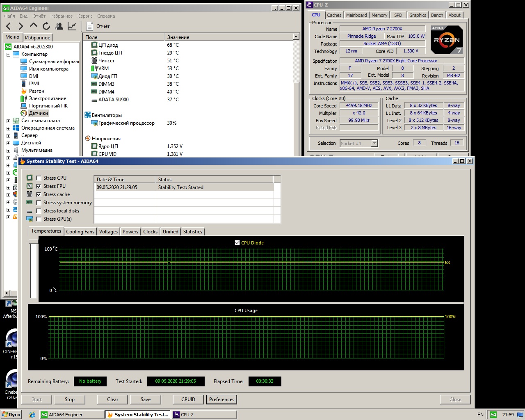Select Электропитание in the sidebar tree
The height and width of the screenshot is (420, 525).
pos(47,98)
